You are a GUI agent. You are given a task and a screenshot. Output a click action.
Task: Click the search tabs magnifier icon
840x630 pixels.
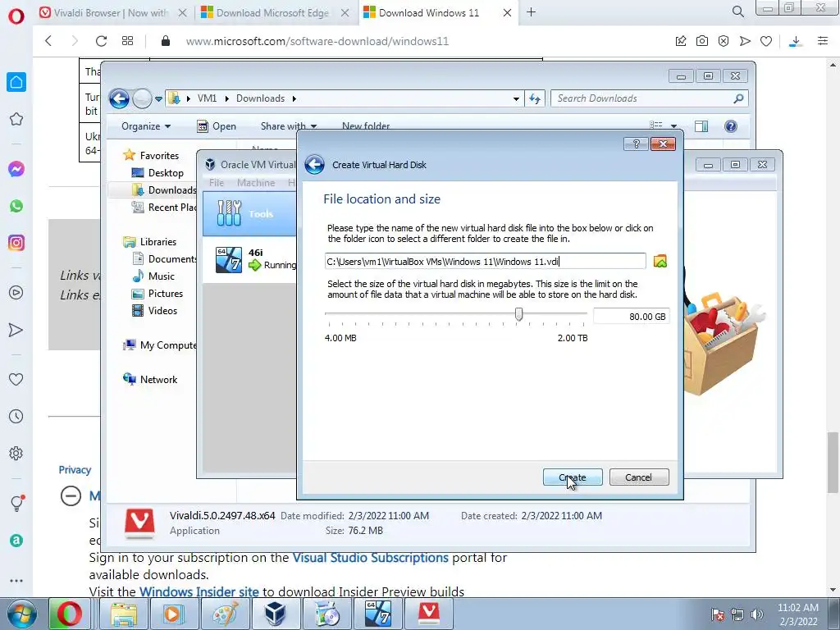[x=737, y=11]
